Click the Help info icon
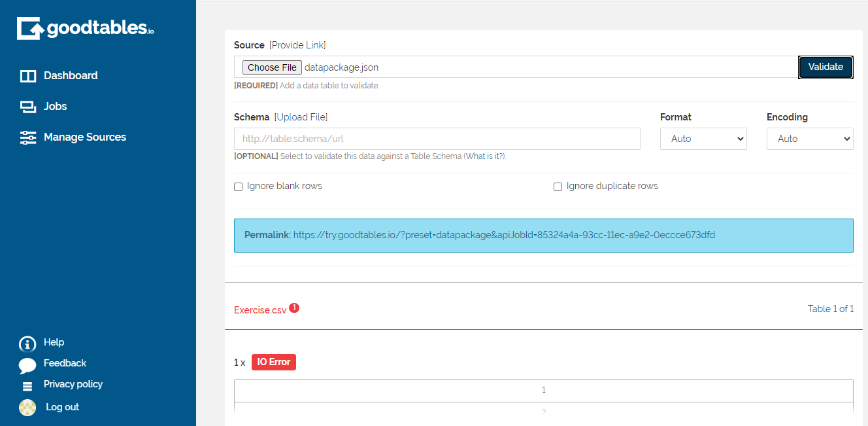Viewport: 868px width, 426px height. pos(27,344)
